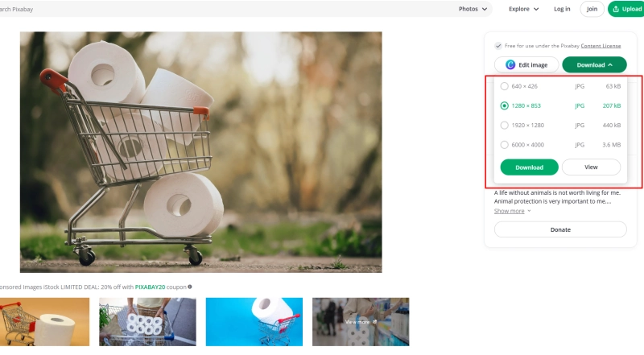The width and height of the screenshot is (644, 355).
Task: Click the checkmark icon beside license text
Action: pyautogui.click(x=499, y=46)
